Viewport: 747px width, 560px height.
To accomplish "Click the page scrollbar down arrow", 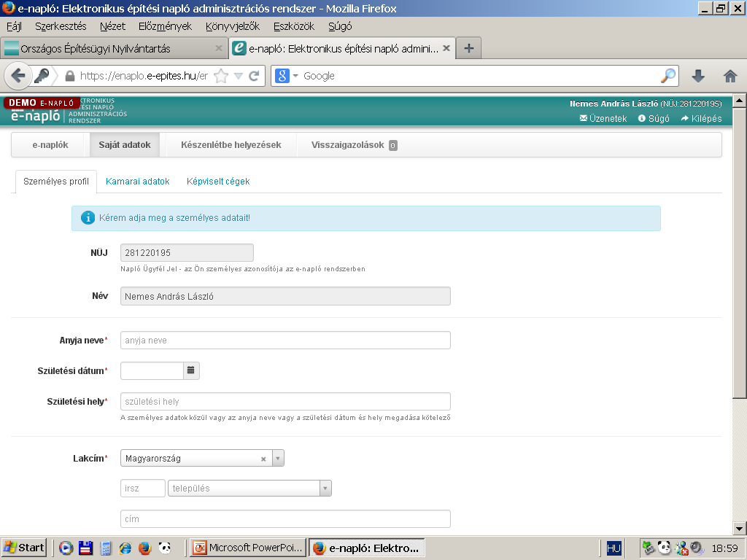I will point(740,528).
